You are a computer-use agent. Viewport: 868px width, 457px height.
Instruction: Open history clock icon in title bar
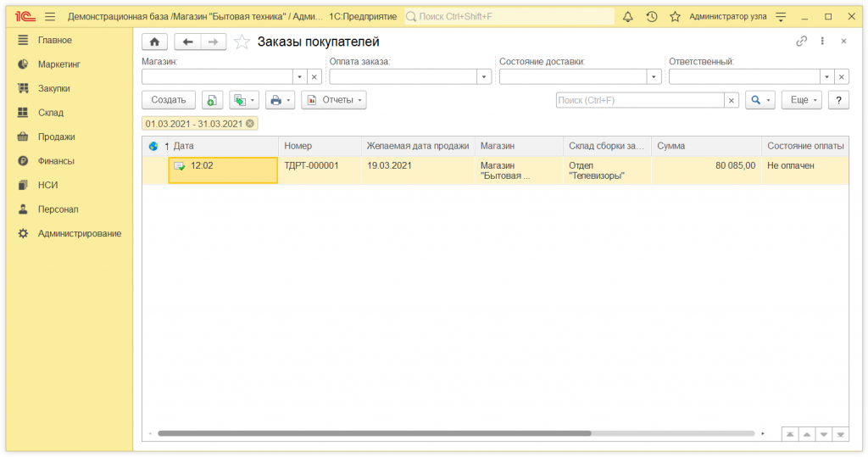coord(651,17)
